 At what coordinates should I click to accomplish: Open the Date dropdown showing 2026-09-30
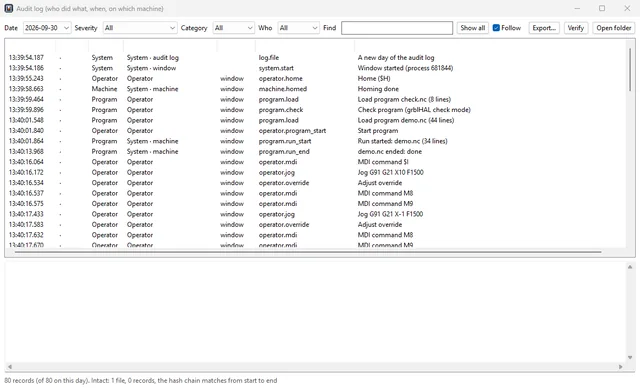(47, 28)
